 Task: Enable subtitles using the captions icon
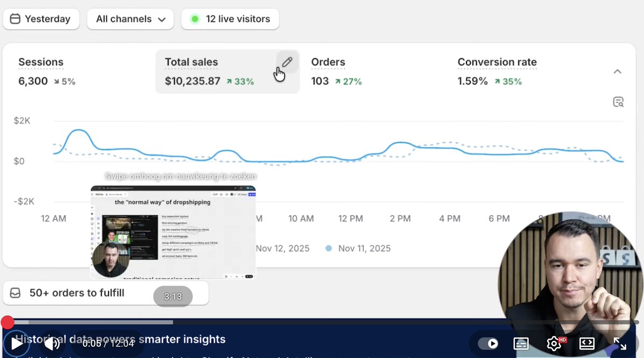(521, 343)
